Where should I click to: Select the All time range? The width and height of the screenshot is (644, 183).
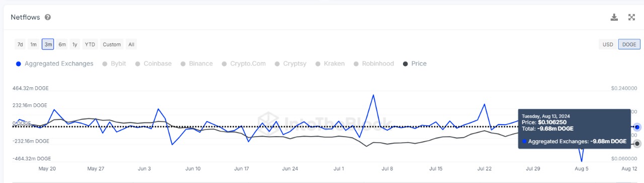pos(131,44)
